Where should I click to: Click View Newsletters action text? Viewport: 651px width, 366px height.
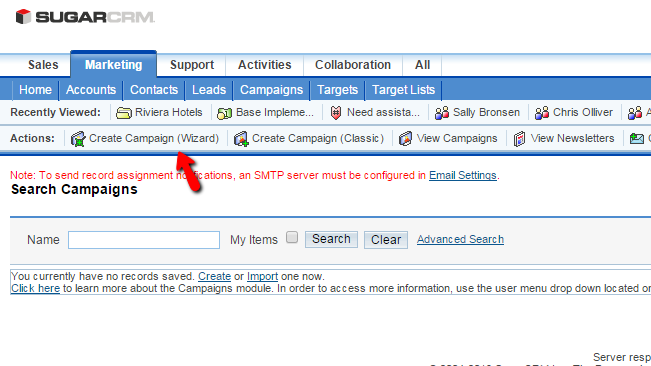[x=573, y=138]
